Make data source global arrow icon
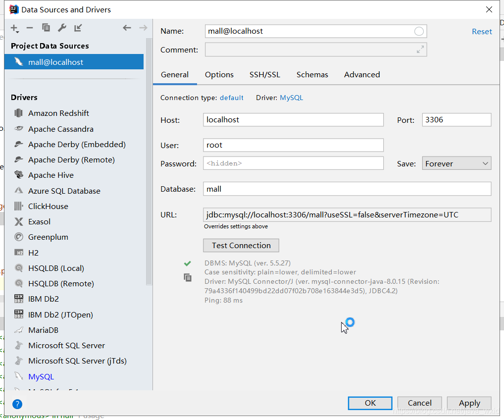The image size is (504, 420). click(78, 28)
